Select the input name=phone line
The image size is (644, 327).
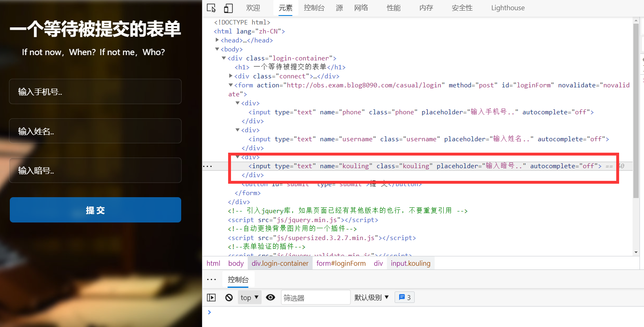421,112
